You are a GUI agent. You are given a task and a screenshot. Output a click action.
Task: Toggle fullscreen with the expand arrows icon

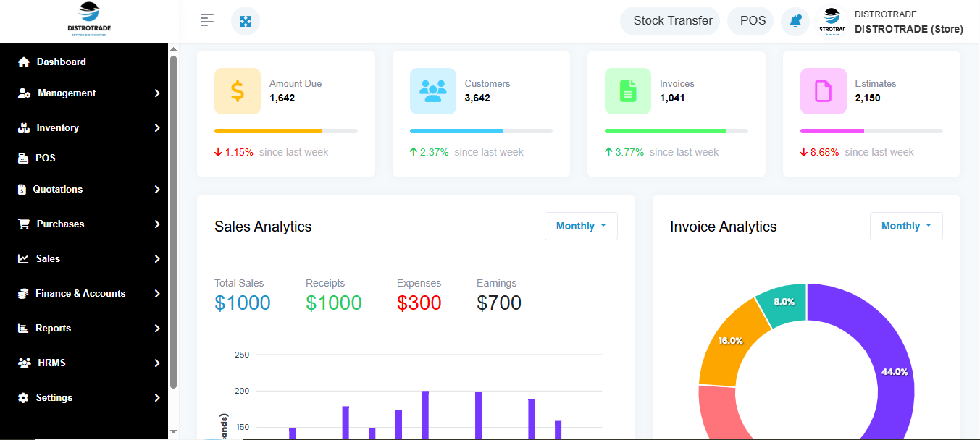246,21
